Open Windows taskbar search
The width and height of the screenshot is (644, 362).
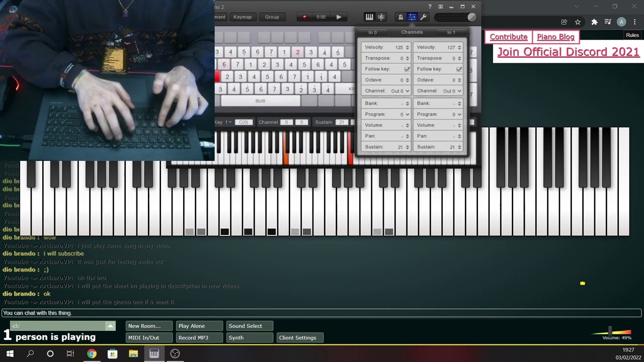click(x=30, y=353)
